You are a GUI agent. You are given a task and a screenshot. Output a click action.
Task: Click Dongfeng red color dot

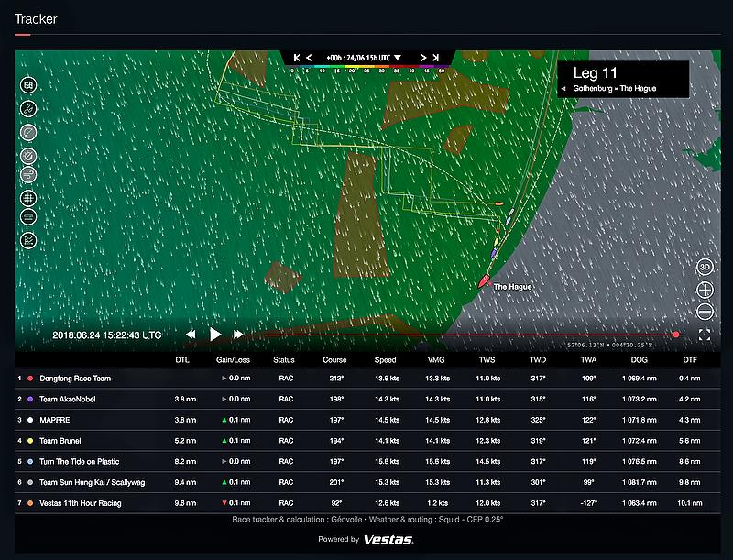(x=30, y=379)
